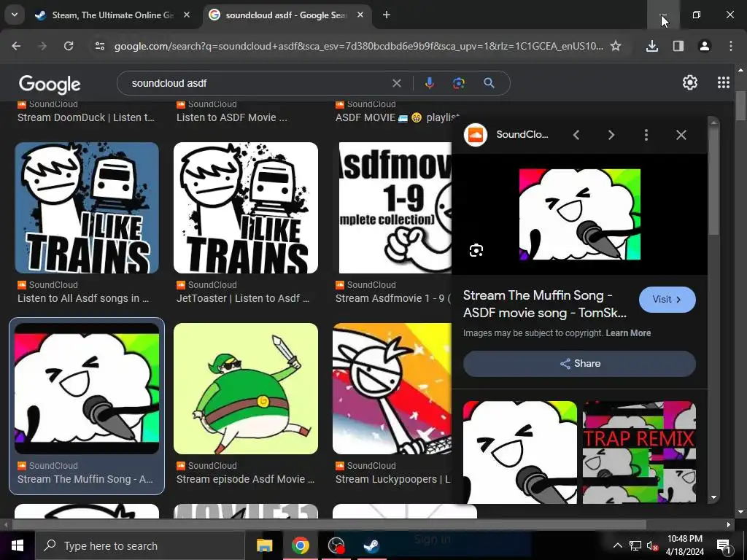Open Chrome downloads
The width and height of the screenshot is (747, 560).
point(652,46)
